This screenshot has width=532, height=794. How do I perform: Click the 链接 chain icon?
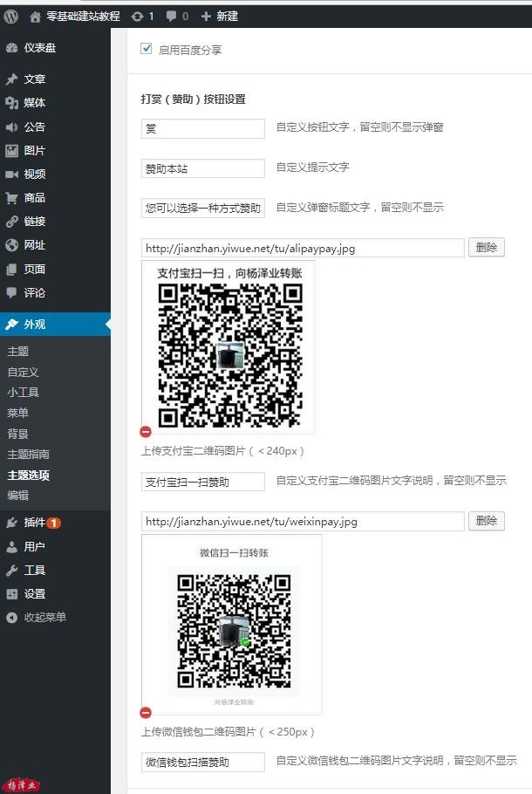pos(11,222)
